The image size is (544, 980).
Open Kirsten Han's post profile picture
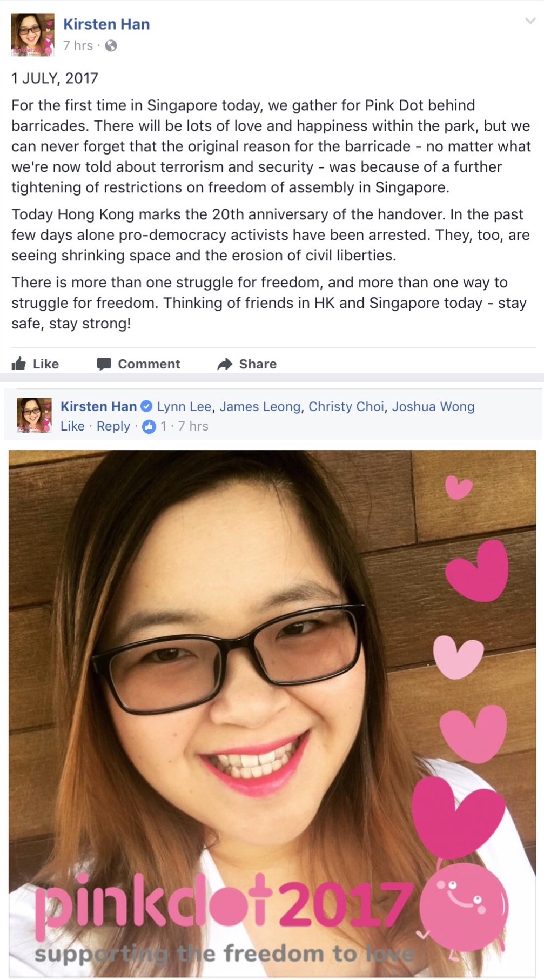(33, 35)
